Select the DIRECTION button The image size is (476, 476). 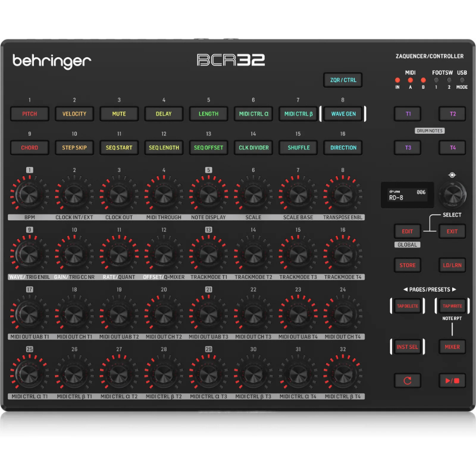point(343,148)
